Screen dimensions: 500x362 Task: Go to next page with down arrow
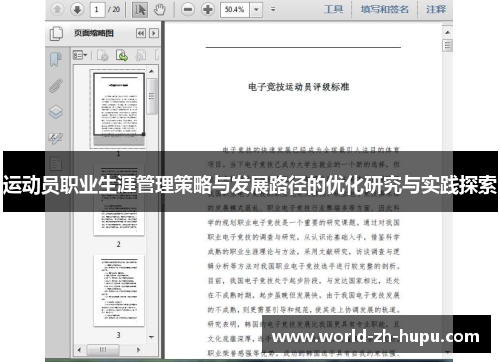click(77, 9)
